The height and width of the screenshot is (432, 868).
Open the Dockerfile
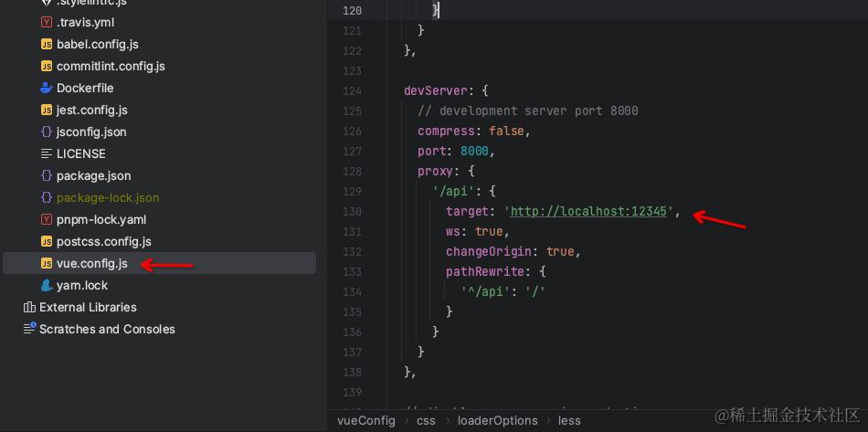click(85, 88)
